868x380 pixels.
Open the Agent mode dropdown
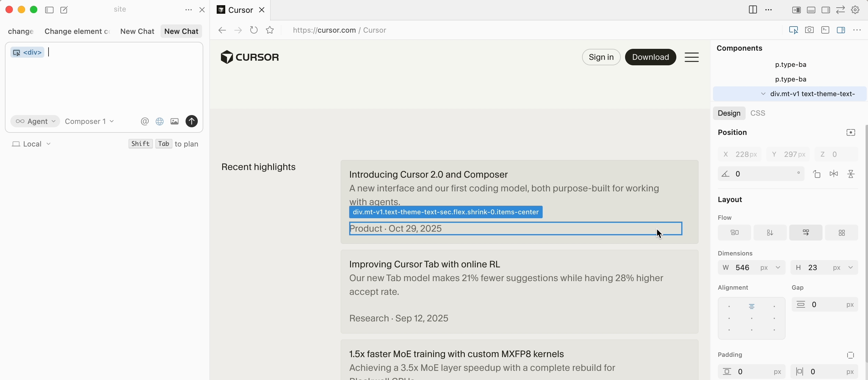click(35, 121)
